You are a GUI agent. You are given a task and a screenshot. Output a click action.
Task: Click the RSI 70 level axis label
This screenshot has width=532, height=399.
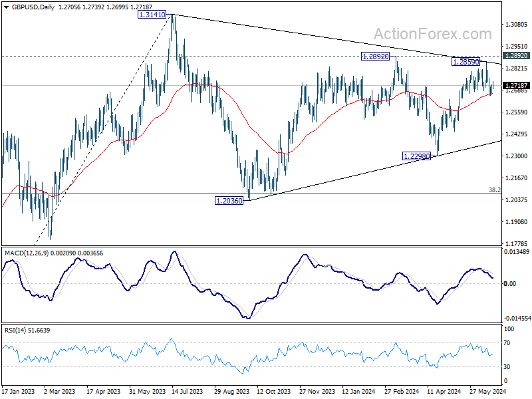tap(507, 343)
